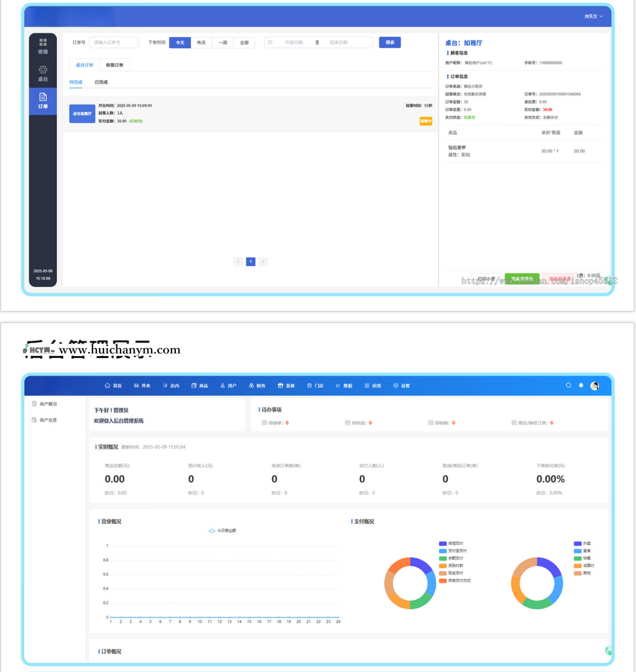Click the 微信支付 purple legend swatch
The width and height of the screenshot is (636, 672).
(443, 544)
